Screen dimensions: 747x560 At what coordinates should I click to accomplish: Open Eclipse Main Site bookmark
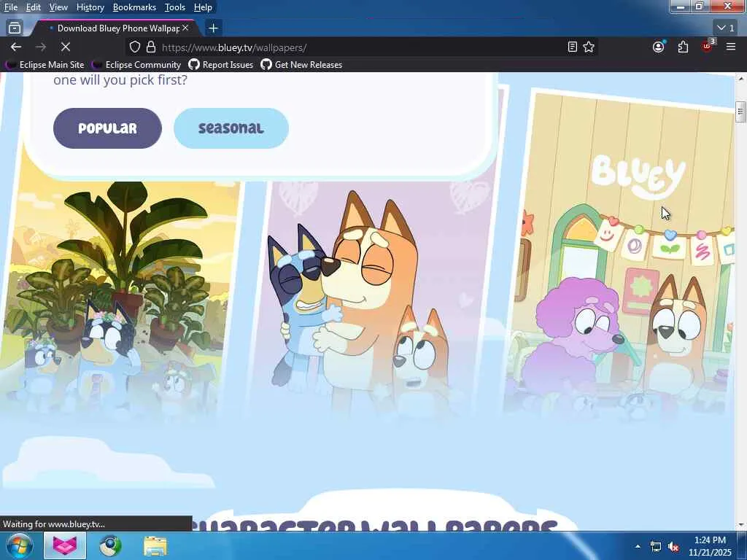[45, 65]
